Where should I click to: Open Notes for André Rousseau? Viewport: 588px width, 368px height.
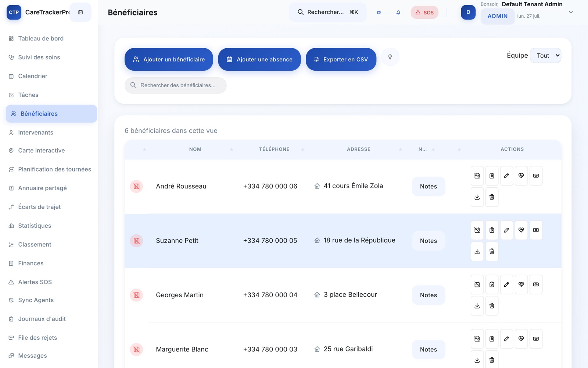429,187
